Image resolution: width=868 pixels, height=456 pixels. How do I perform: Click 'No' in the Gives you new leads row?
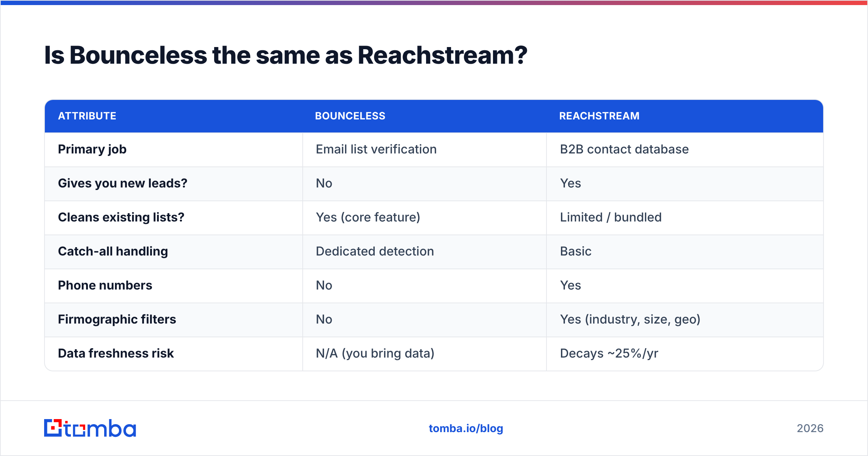(x=324, y=183)
